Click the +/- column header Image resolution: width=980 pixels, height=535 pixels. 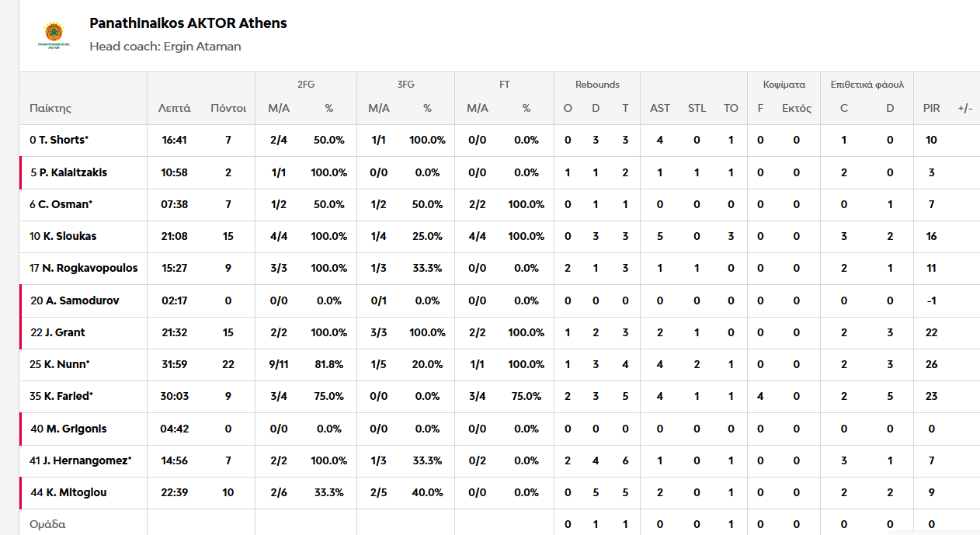[x=965, y=108]
